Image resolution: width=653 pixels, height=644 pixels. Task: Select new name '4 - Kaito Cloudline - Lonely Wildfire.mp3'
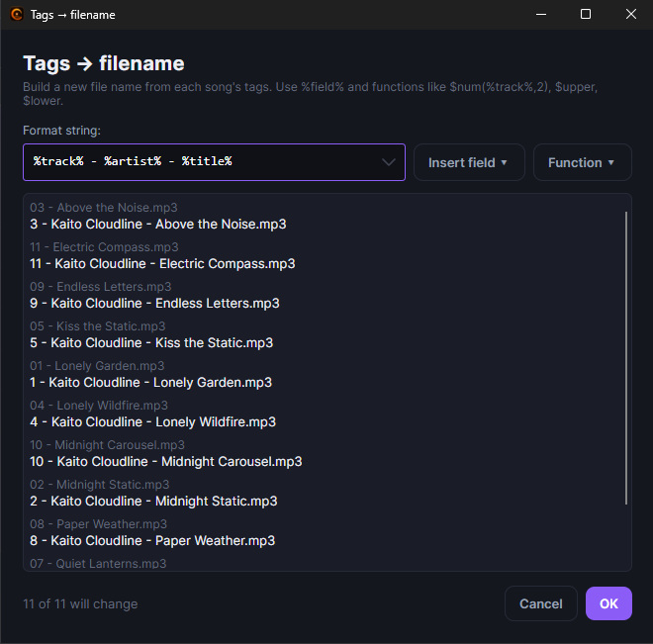click(x=152, y=421)
